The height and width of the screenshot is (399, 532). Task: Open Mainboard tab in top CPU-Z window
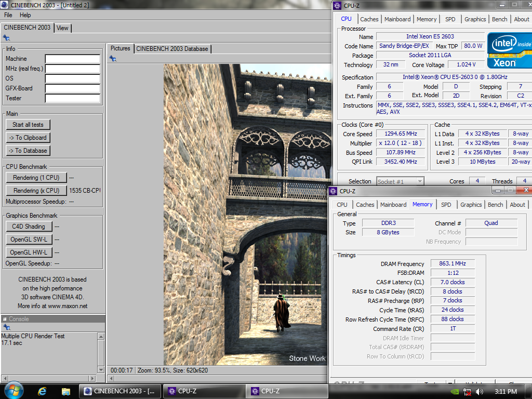point(397,19)
